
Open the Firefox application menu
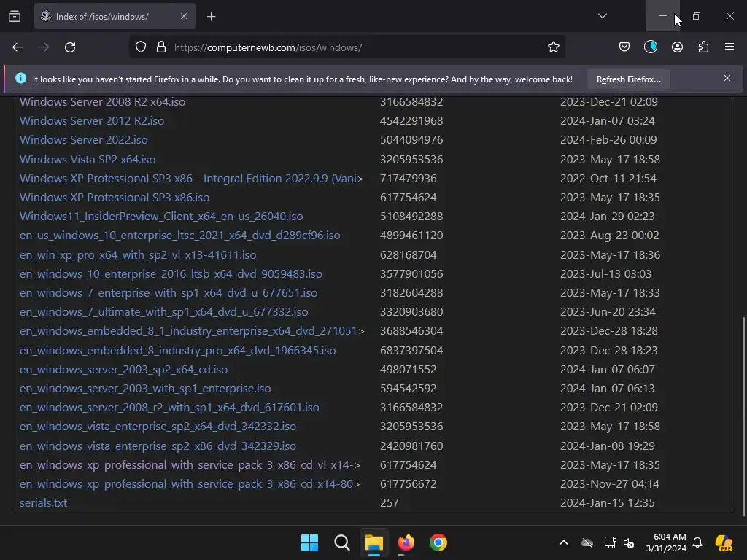[x=729, y=47]
